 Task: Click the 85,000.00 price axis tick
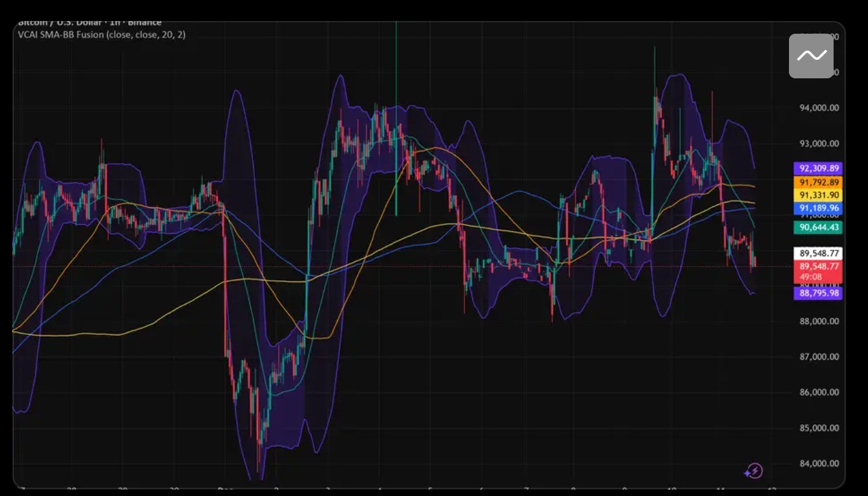coord(818,428)
